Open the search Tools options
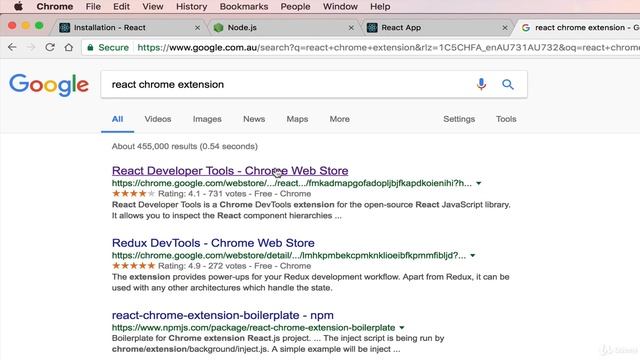The width and height of the screenshot is (640, 360). point(506,119)
